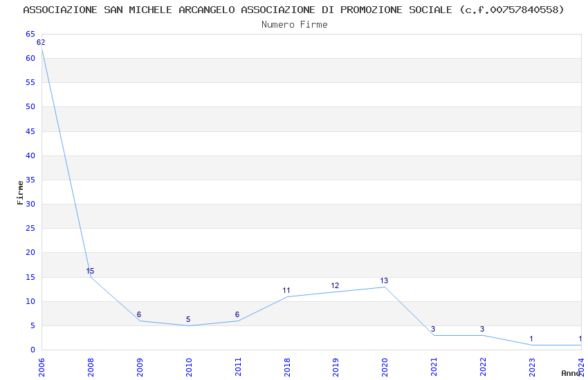Click y-axis tick value 45

30,131
